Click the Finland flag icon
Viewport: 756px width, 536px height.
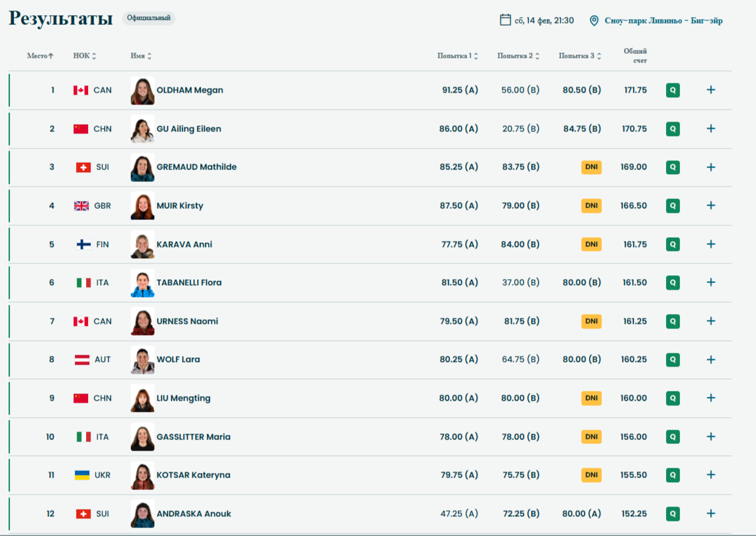83,244
